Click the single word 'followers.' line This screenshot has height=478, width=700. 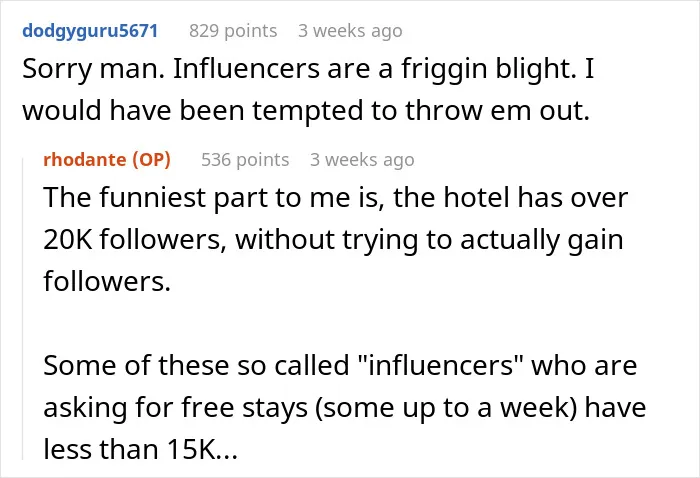(x=107, y=282)
